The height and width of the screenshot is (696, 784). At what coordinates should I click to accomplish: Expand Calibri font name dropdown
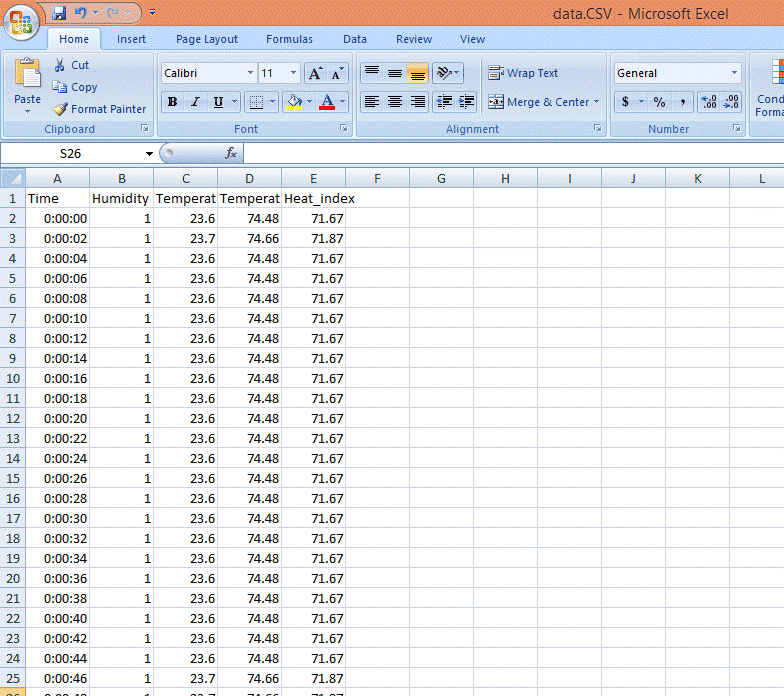[x=250, y=73]
